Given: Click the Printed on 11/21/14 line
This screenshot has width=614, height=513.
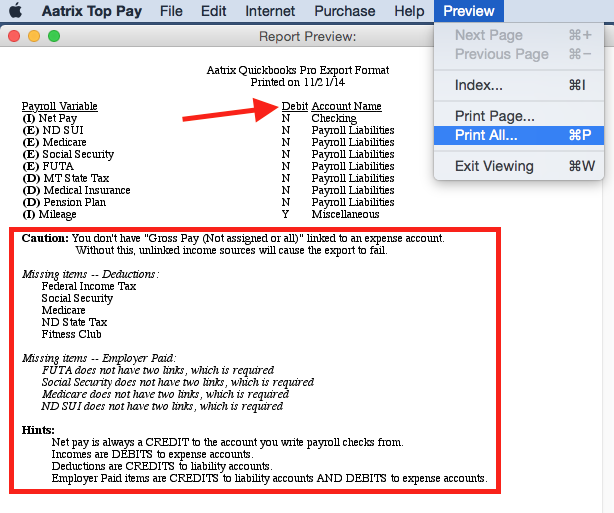Looking at the screenshot, I should (x=298, y=82).
